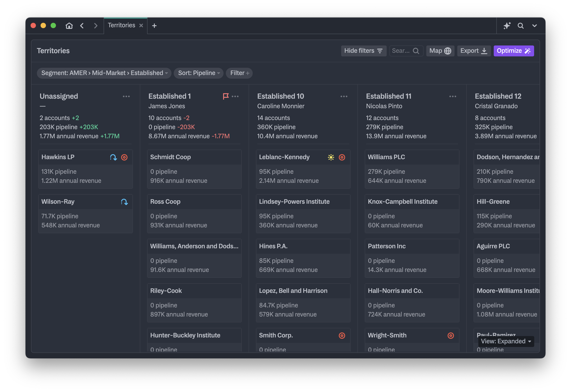Click the AI sparkle icon in the top-right
571x392 pixels.
pos(507,25)
